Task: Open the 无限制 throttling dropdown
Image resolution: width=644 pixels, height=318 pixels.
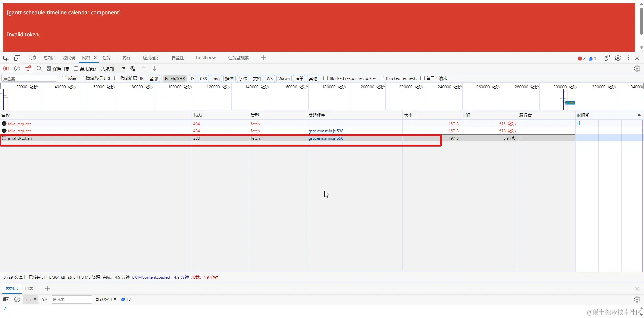Action: 113,68
